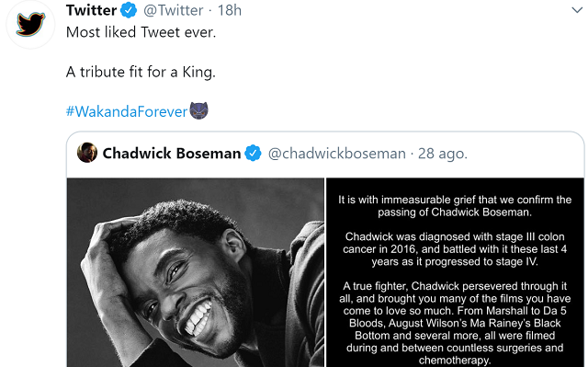Click the Twitter account name
Viewport: 588px width, 367px height.
pyautogui.click(x=92, y=10)
